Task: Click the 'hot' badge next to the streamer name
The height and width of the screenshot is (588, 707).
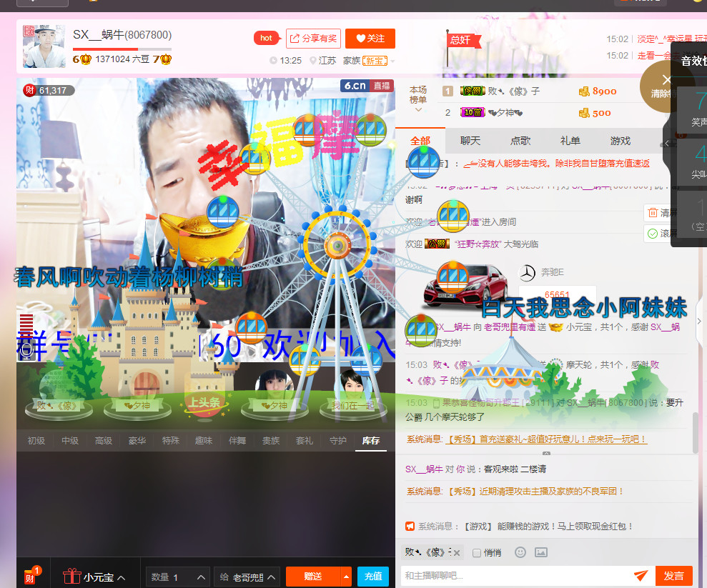Action: tap(267, 38)
